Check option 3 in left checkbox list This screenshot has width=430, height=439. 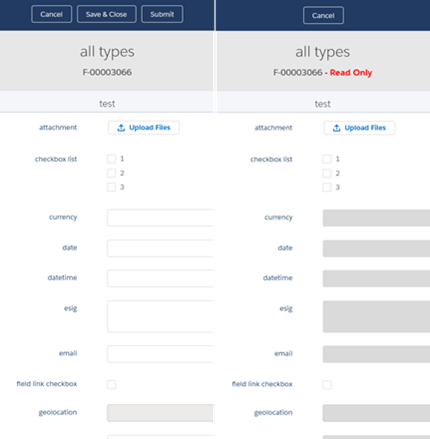111,187
